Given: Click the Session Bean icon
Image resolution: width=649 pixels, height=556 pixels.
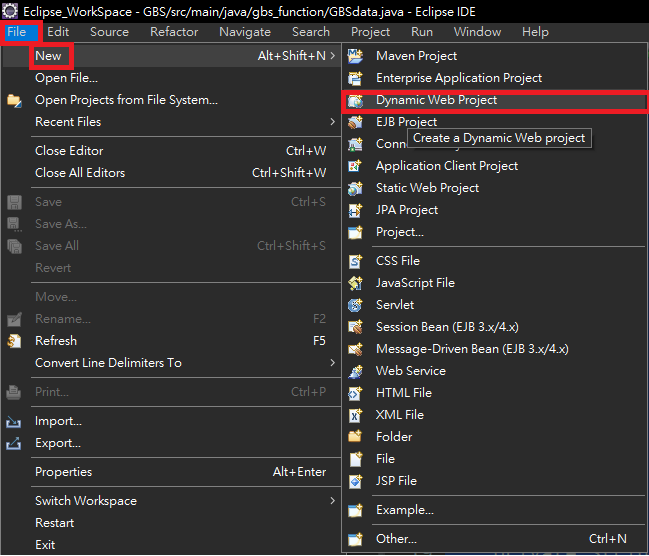Looking at the screenshot, I should click(x=355, y=327).
